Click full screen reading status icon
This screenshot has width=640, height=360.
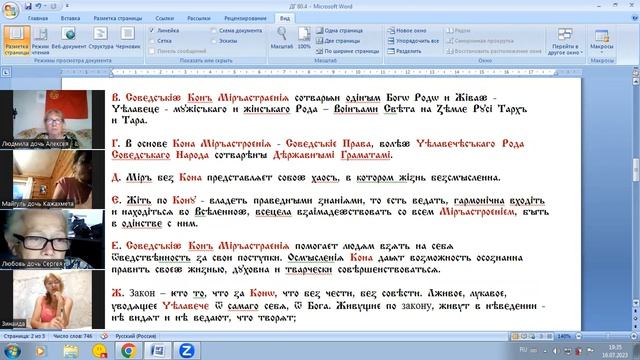pyautogui.click(x=524, y=336)
